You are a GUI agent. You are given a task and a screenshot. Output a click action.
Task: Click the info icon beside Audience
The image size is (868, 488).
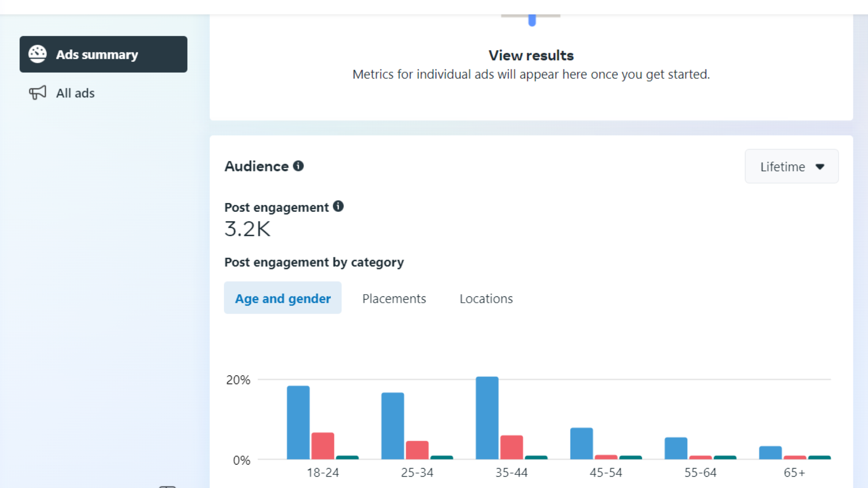point(298,166)
